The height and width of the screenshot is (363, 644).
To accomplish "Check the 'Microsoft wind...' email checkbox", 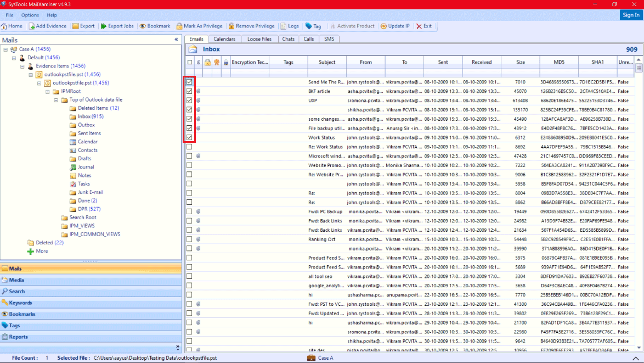I will point(189,156).
